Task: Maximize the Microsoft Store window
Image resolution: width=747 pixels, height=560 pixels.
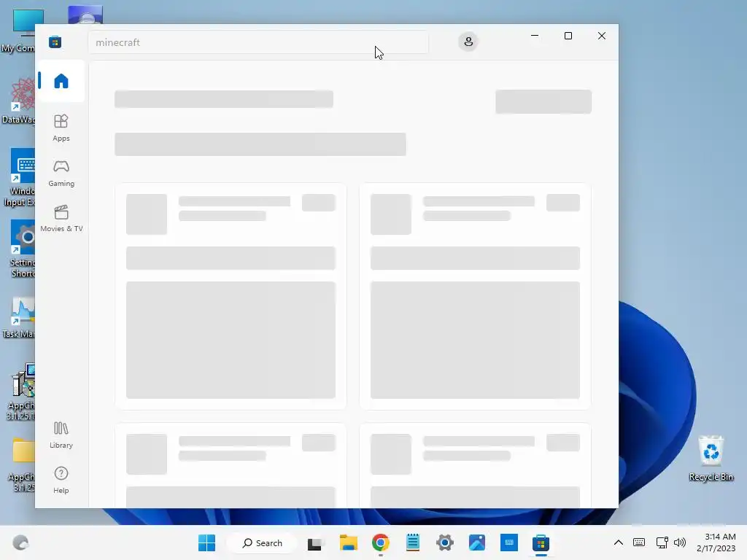Action: coord(568,36)
